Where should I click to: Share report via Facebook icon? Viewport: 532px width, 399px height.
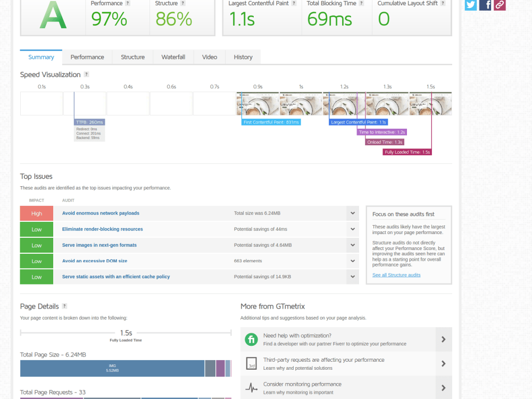click(x=485, y=5)
